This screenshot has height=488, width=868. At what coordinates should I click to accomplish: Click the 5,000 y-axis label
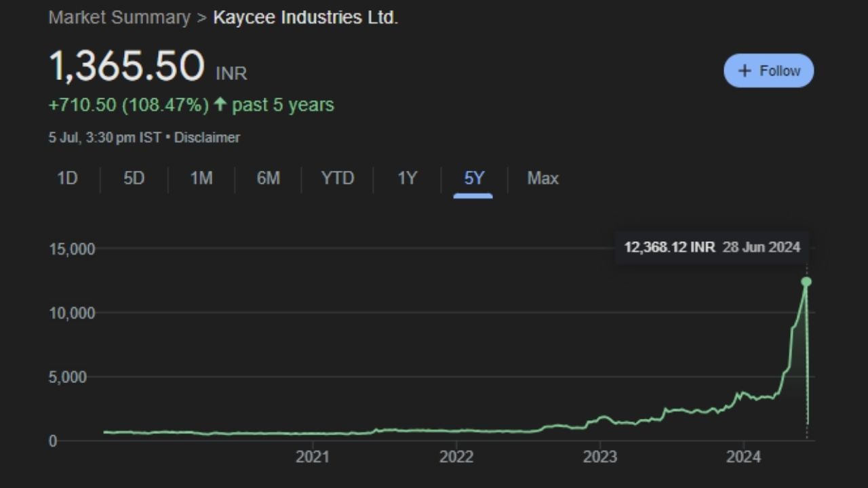tap(68, 377)
